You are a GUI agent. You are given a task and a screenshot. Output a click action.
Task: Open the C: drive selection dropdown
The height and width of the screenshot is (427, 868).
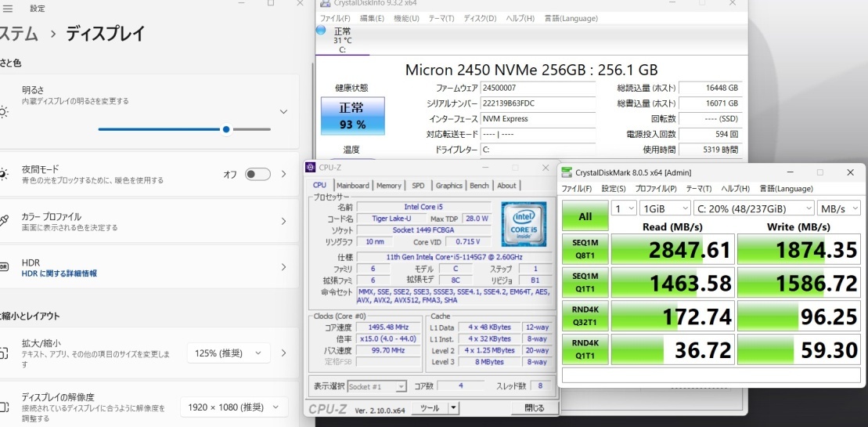click(754, 208)
